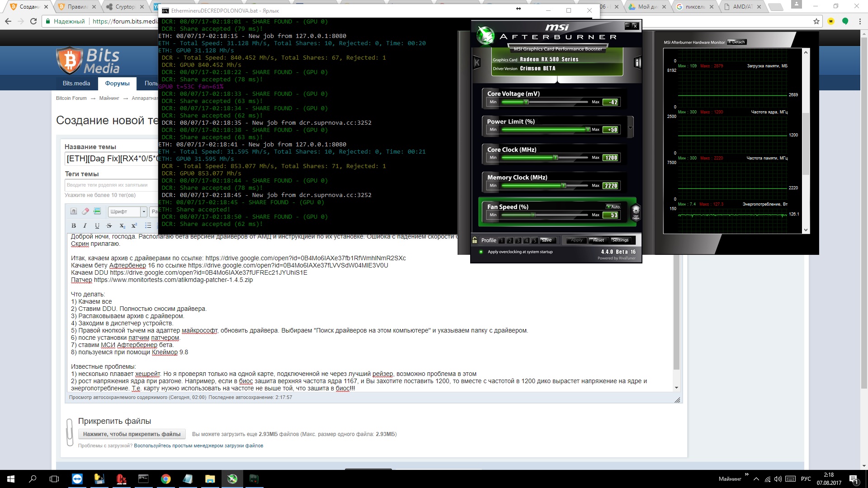
Task: Click the Chrome address bar URL
Action: coord(125,21)
